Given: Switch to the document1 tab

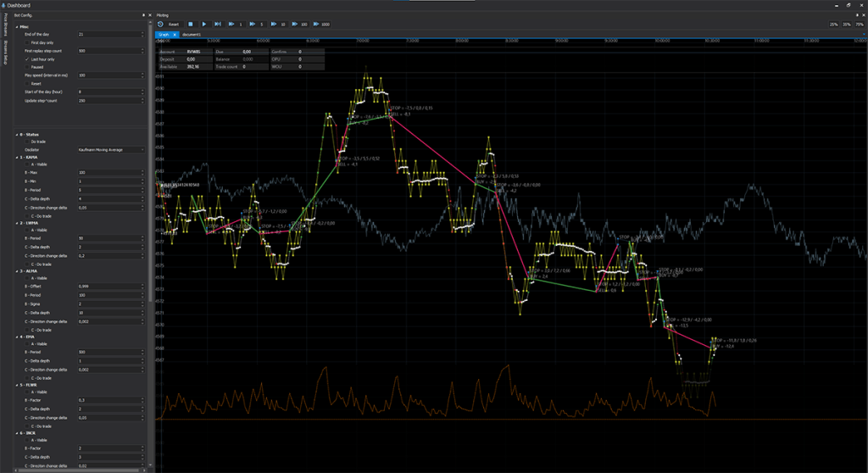Looking at the screenshot, I should (x=191, y=34).
